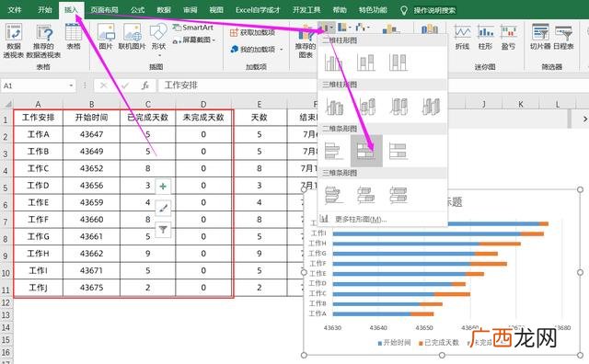The width and height of the screenshot is (589, 364).
Task: Click the fx insert function button
Action: pos(145,85)
